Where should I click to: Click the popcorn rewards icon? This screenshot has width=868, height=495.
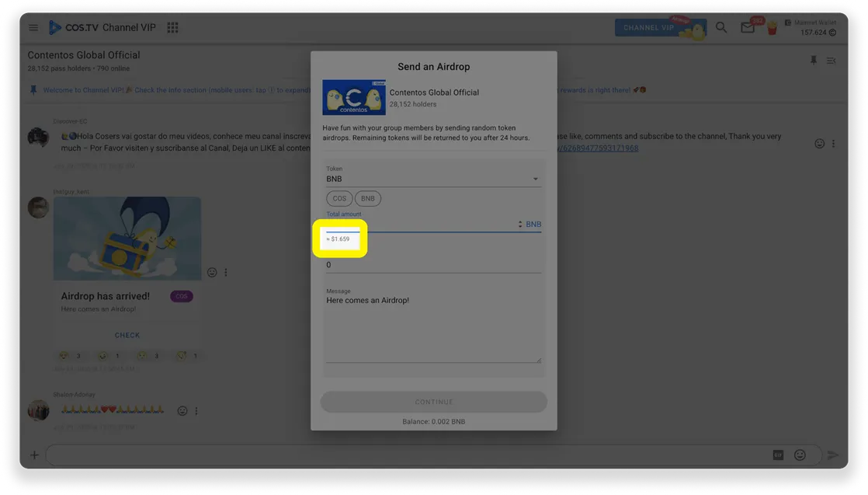click(773, 28)
